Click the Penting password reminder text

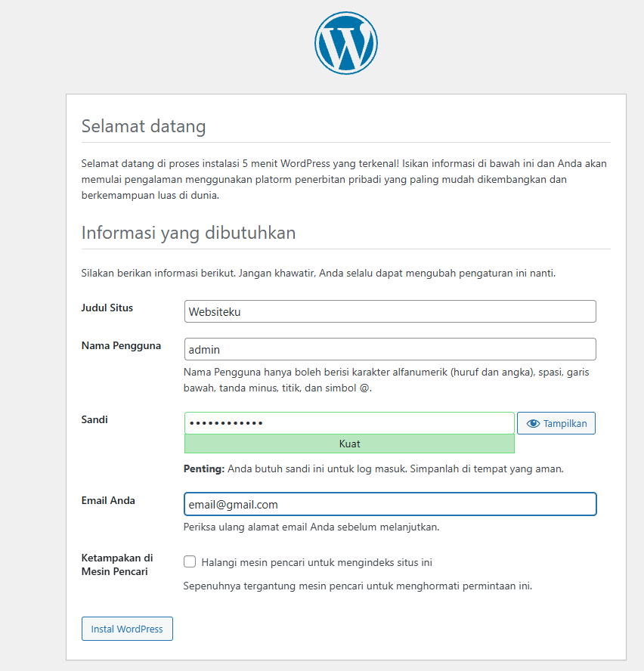point(373,468)
